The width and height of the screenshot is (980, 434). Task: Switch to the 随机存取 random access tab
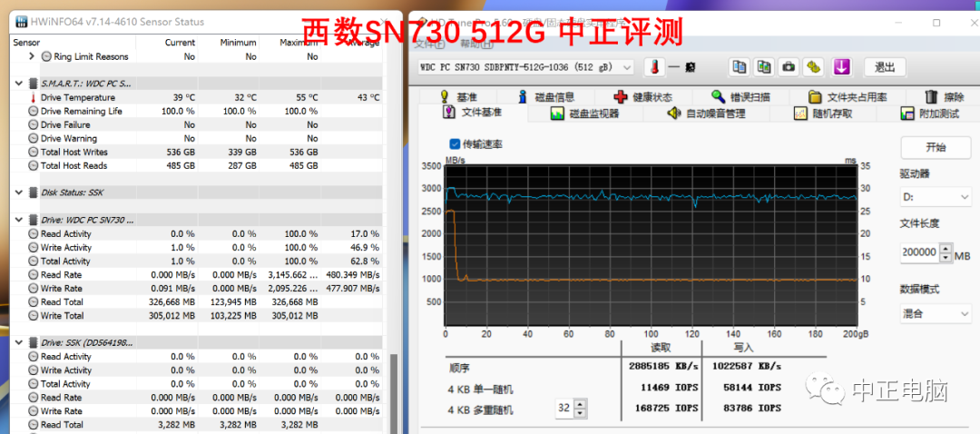[x=823, y=113]
